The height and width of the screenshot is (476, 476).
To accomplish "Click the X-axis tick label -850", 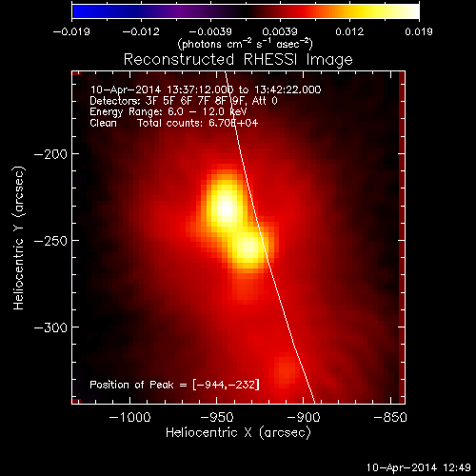I will (x=390, y=417).
